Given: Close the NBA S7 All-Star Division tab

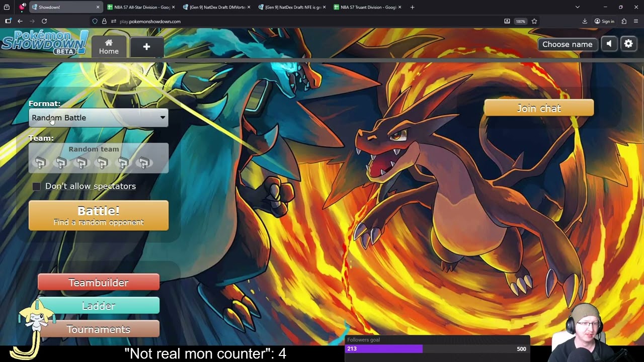Looking at the screenshot, I should tap(173, 7).
